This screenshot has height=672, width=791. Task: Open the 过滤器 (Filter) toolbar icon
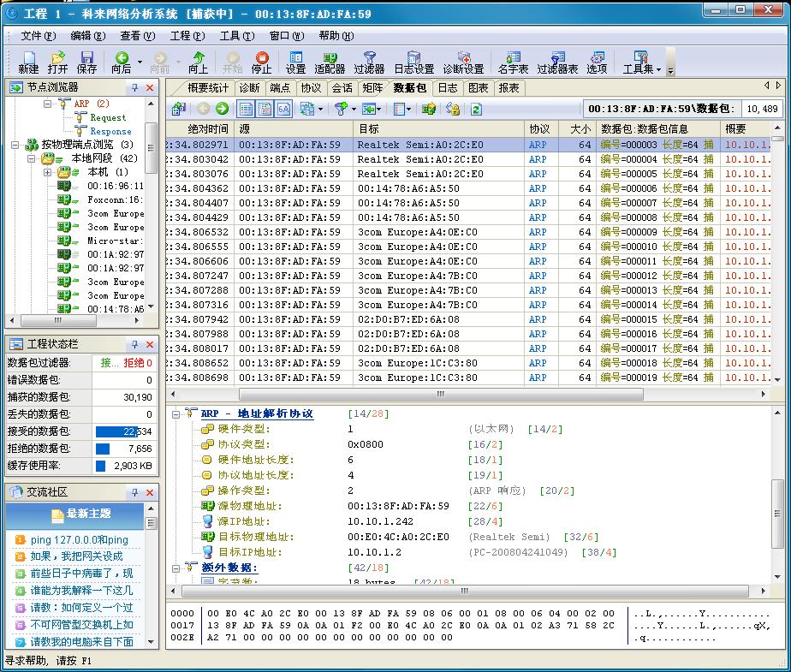369,62
